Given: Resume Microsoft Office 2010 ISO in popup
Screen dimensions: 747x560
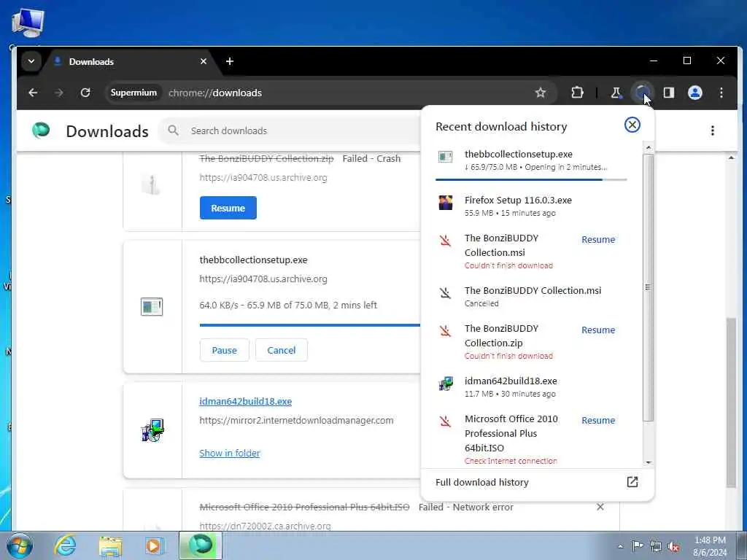Looking at the screenshot, I should coord(598,421).
